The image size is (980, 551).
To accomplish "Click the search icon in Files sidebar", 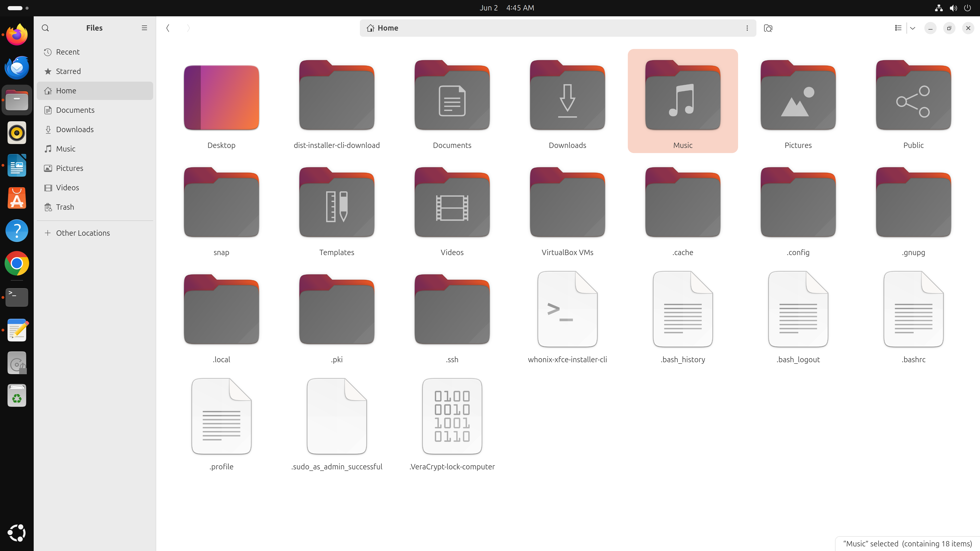I will pos(45,28).
